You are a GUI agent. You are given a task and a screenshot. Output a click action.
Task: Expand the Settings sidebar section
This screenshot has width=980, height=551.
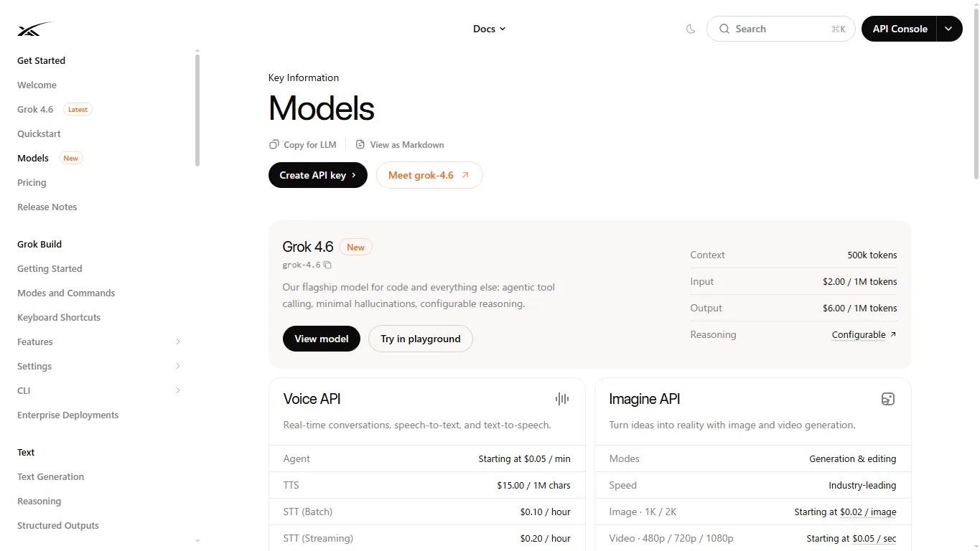point(178,366)
